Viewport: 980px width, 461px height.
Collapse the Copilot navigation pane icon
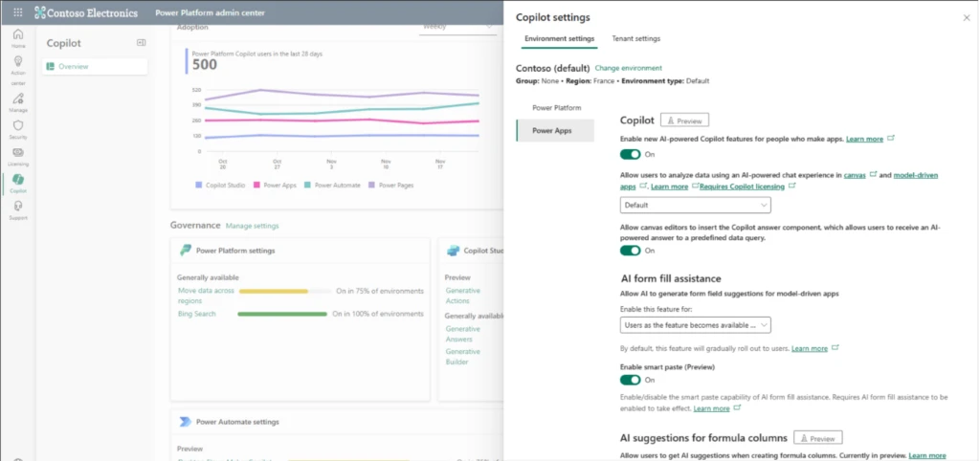141,42
